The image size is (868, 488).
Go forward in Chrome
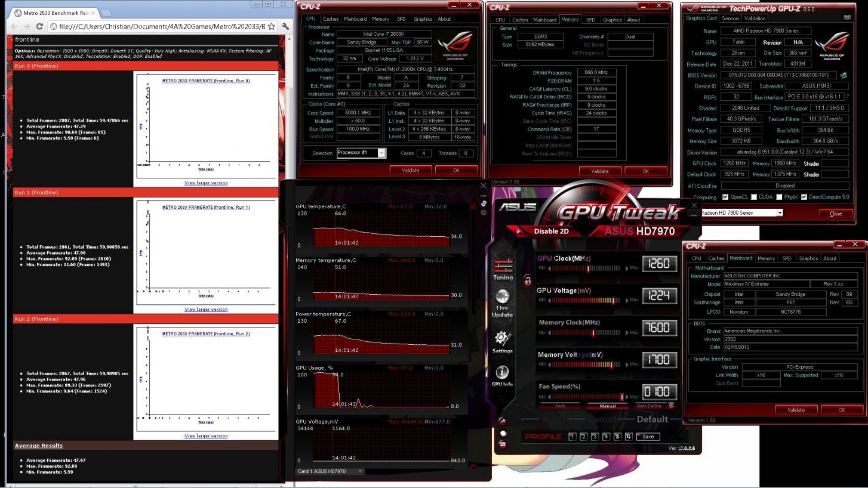coord(27,26)
